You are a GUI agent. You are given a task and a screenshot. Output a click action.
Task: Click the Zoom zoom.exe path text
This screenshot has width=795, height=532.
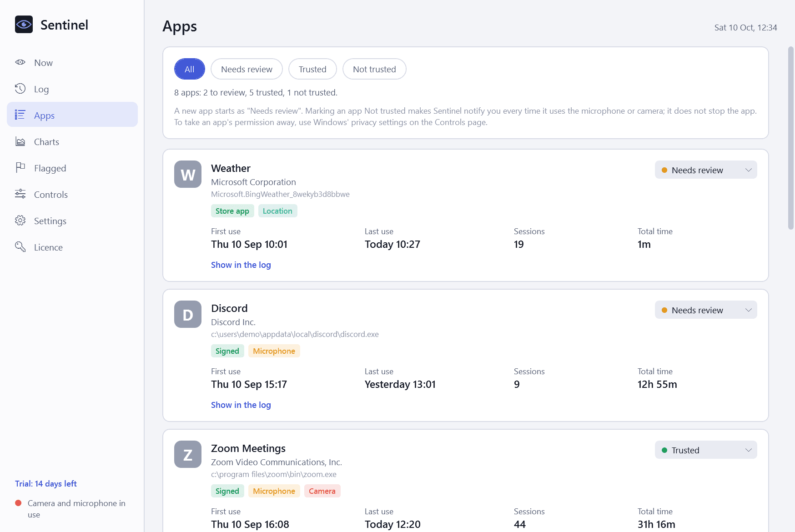point(274,474)
